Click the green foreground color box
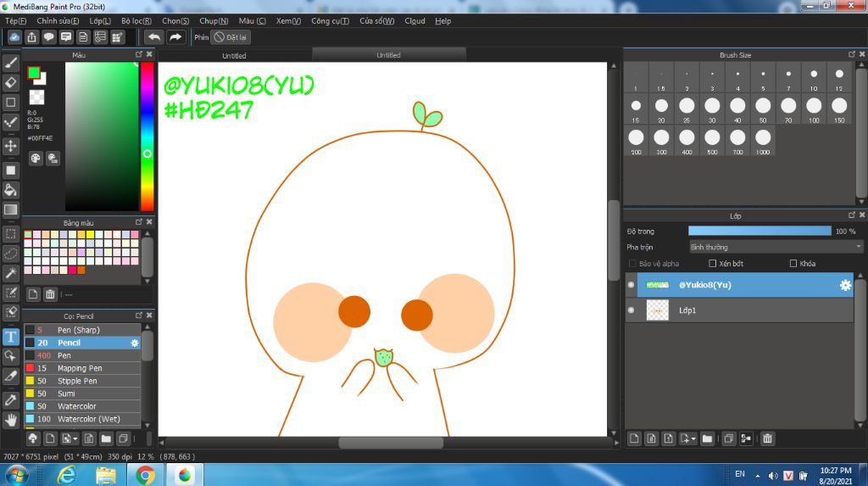The height and width of the screenshot is (486, 868). (34, 73)
